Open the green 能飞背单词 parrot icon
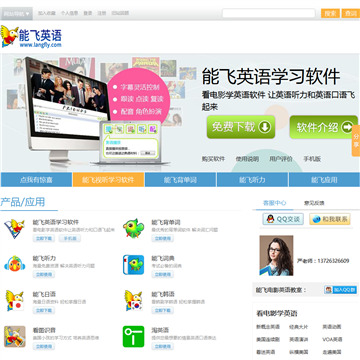The image size is (360, 360). tap(133, 228)
